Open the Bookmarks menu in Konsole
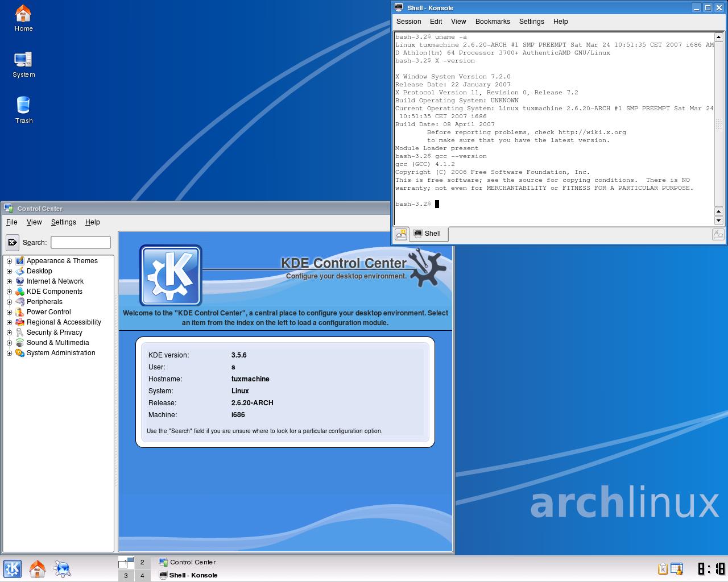This screenshot has width=728, height=582. (493, 22)
